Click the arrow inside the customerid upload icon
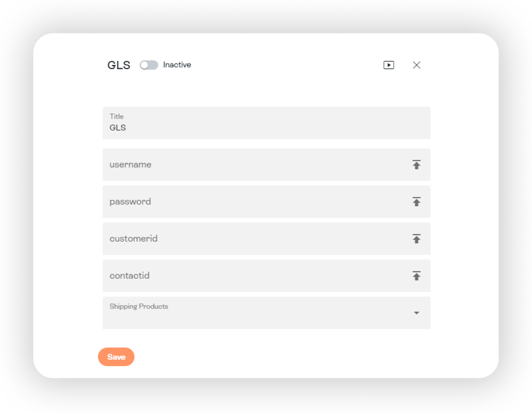 point(416,239)
